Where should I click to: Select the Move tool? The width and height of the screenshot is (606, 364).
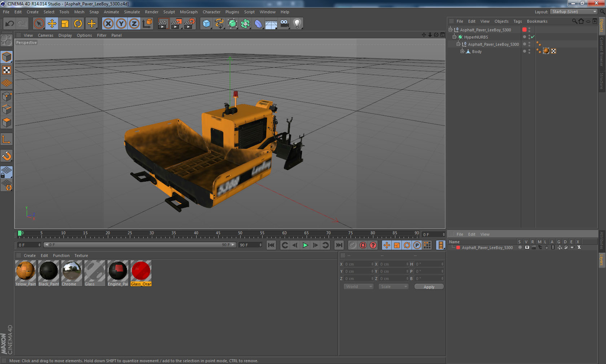point(52,24)
